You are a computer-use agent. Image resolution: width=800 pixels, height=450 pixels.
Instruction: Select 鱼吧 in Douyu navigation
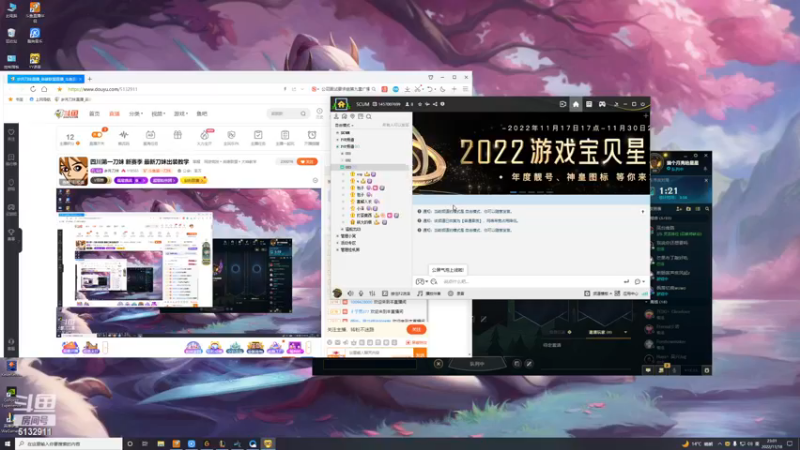click(x=202, y=114)
